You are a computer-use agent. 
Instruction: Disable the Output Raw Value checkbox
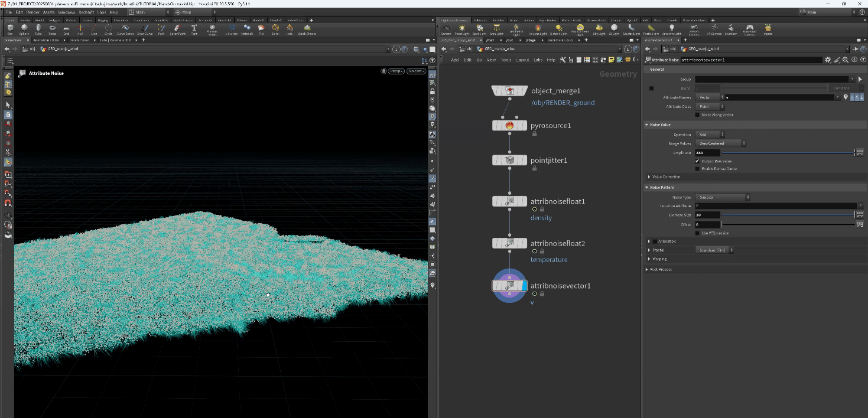[x=698, y=161]
